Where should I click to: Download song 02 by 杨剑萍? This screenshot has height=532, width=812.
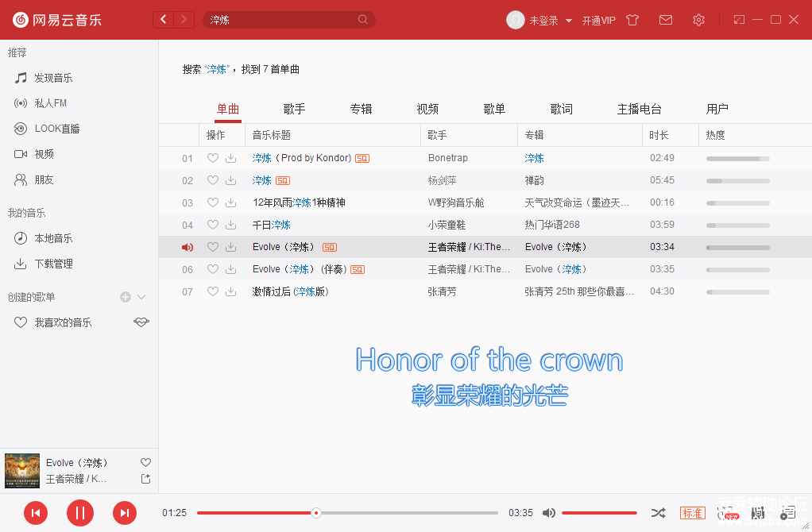[x=231, y=180]
